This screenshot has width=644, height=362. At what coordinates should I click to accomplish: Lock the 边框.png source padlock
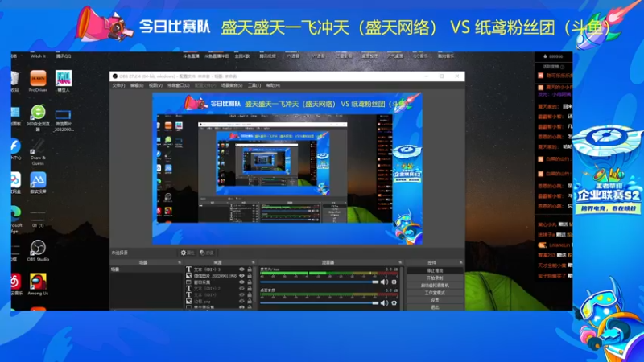[x=250, y=301]
